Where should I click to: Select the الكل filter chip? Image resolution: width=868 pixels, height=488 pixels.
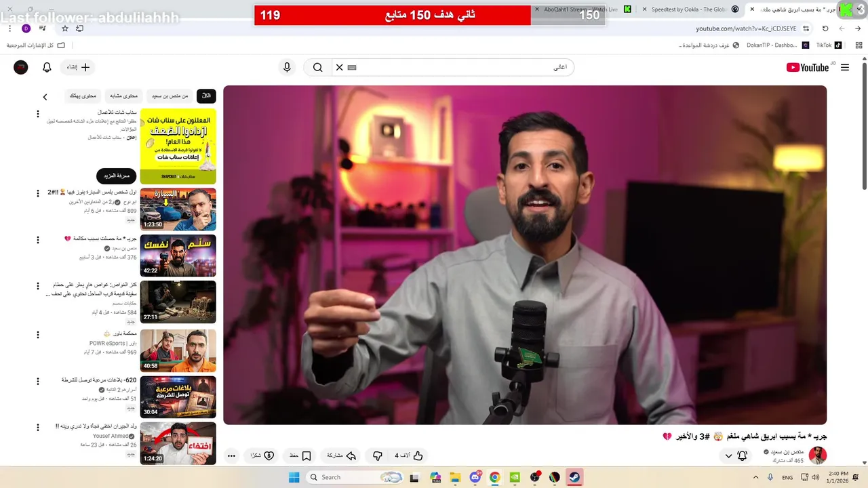205,96
